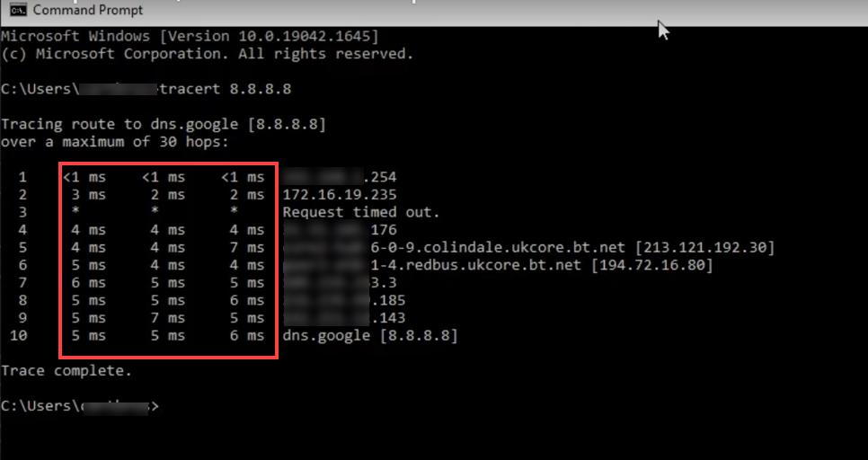
Task: Click the 194.72.16.80 address in brackets
Action: pos(651,265)
